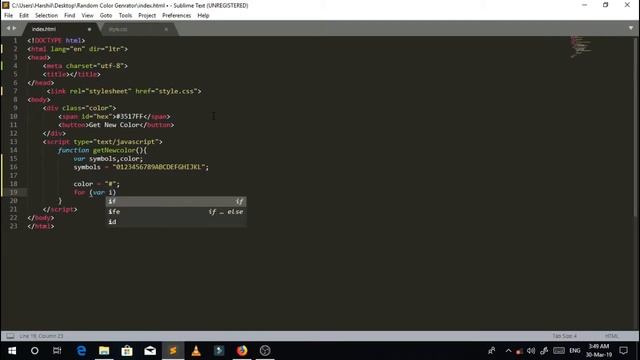640x360 pixels.
Task: Open the File menu
Action: coord(8,16)
